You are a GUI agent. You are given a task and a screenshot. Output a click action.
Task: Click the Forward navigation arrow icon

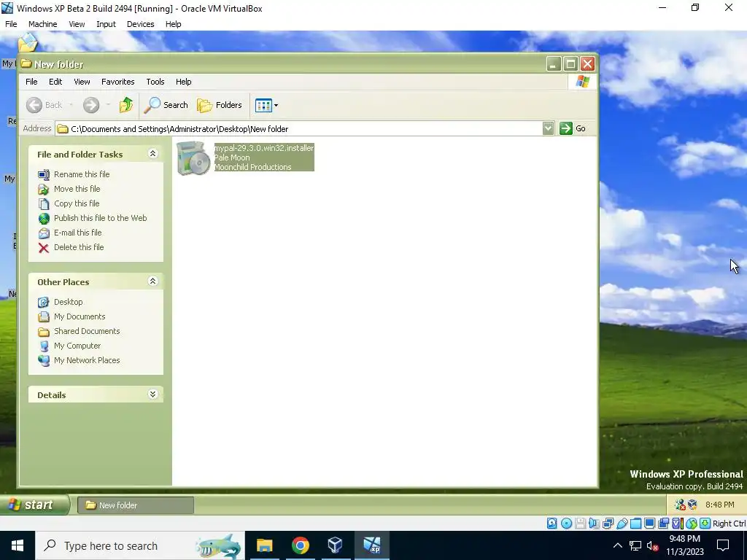[x=91, y=105]
